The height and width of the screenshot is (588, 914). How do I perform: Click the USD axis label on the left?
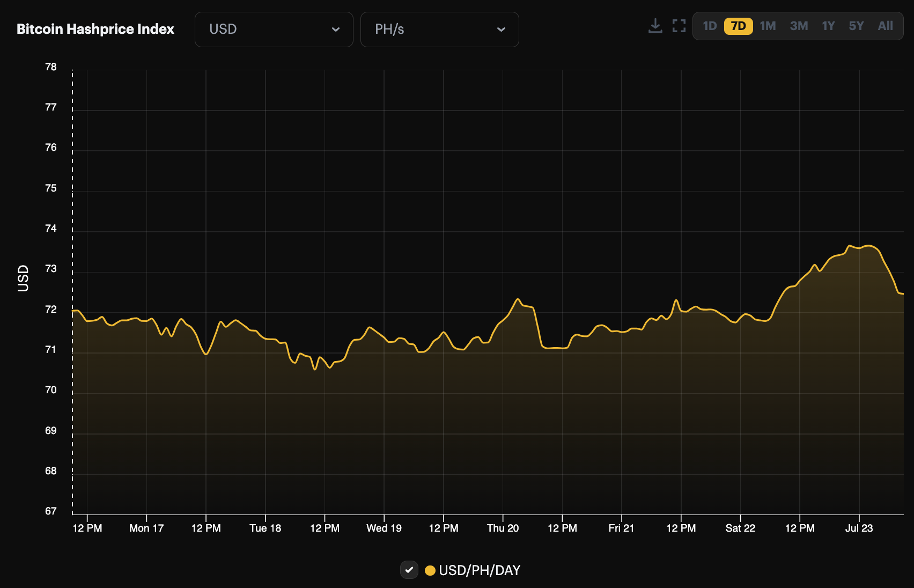(23, 277)
